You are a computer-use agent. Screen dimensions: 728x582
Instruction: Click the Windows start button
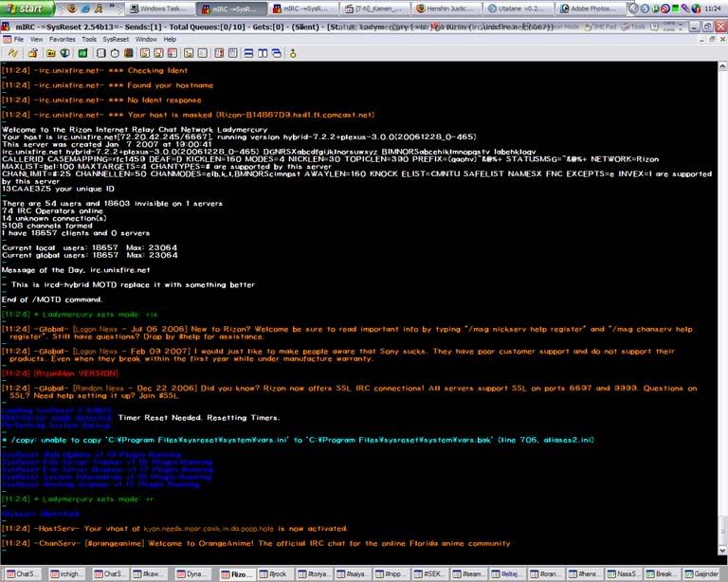25,8
